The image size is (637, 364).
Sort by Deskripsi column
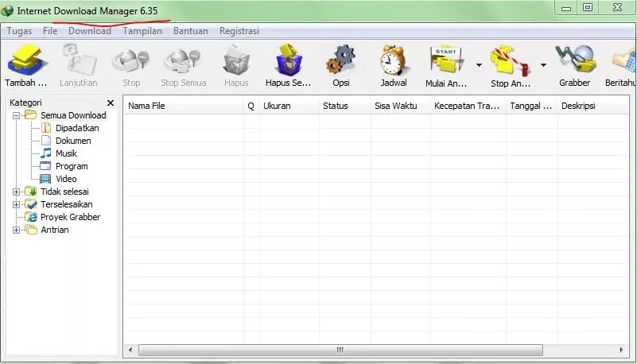coord(593,106)
